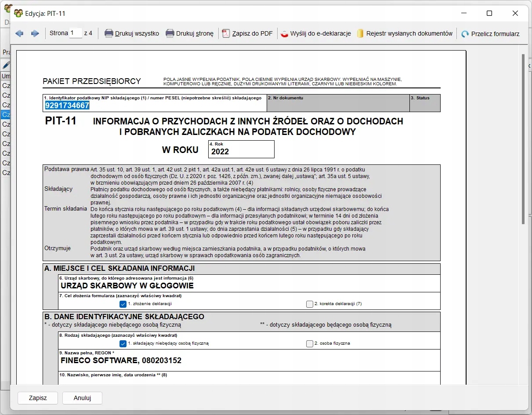The width and height of the screenshot is (532, 415).
Task: Check '1. złożenie deklaracji' checkbox
Action: (x=123, y=304)
